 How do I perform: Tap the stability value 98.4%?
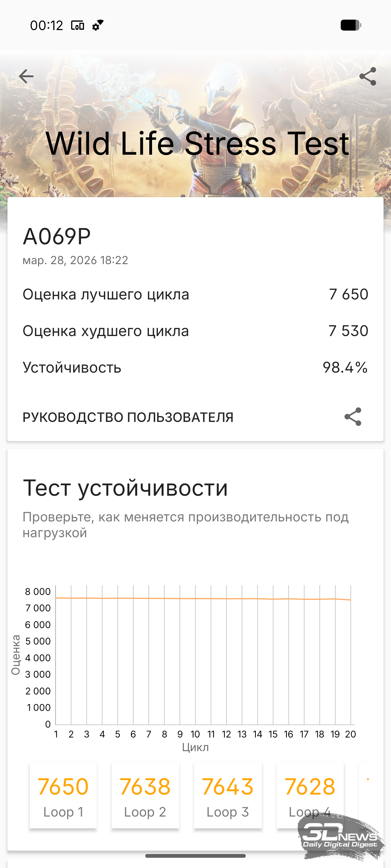pos(345,367)
